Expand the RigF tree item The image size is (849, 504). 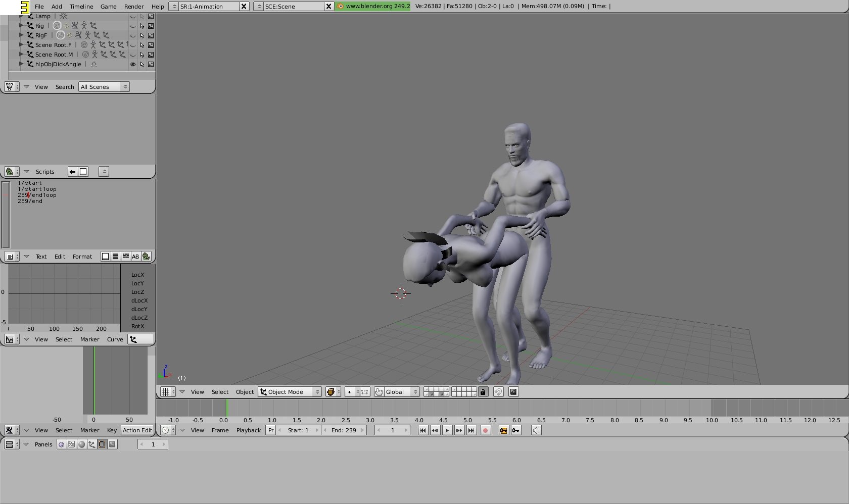coord(21,35)
